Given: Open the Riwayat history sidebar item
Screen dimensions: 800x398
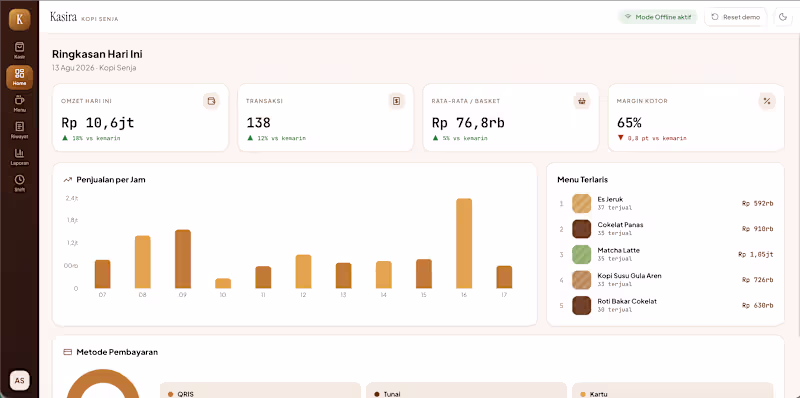Looking at the screenshot, I should click(x=19, y=130).
